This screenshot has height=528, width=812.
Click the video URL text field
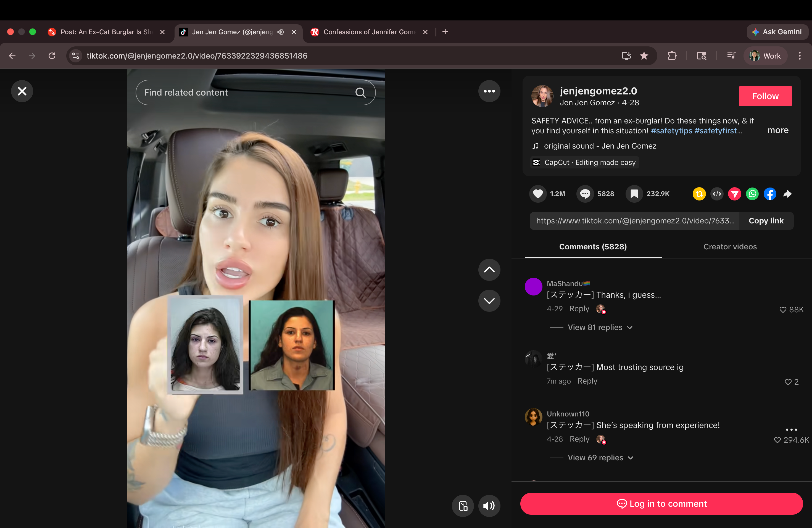pyautogui.click(x=634, y=221)
